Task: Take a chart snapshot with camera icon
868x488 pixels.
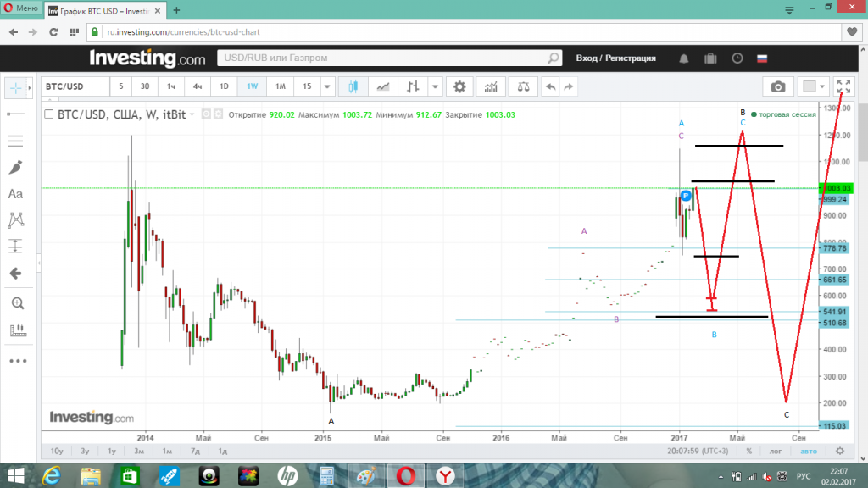Action: pyautogui.click(x=777, y=86)
